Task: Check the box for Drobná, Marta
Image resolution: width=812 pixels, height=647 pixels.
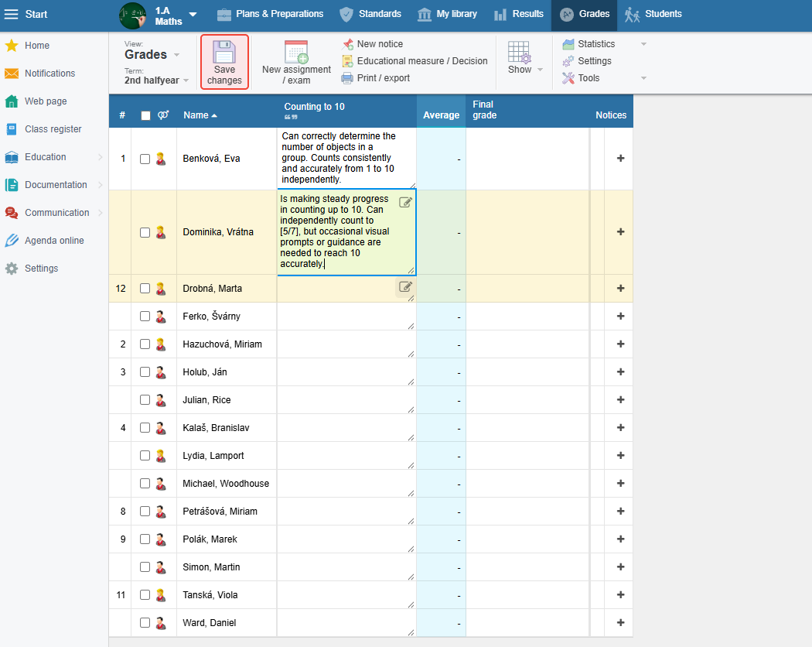Action: (145, 288)
